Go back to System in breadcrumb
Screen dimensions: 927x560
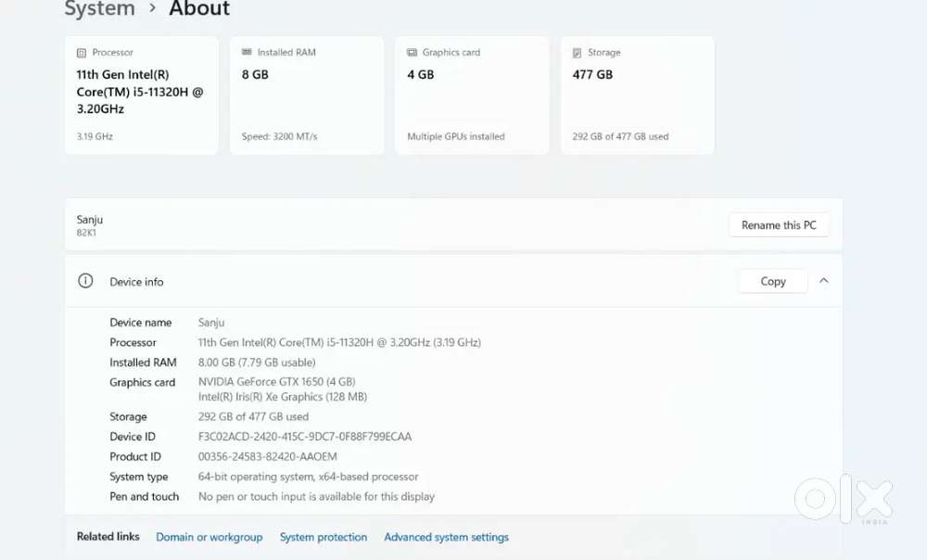(100, 9)
